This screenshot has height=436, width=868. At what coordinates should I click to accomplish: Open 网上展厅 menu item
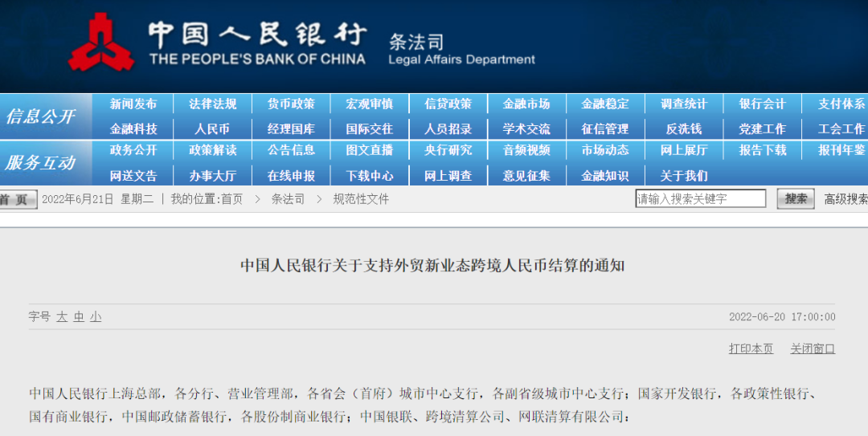pos(684,150)
